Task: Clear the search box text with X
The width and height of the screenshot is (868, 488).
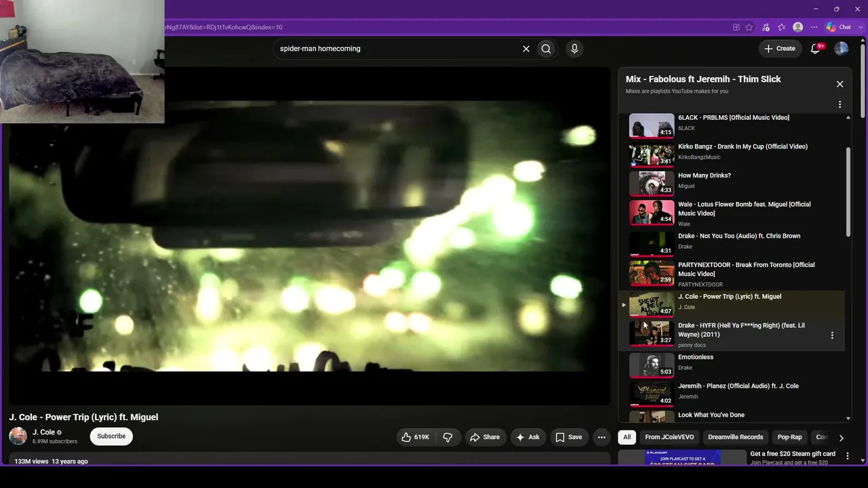Action: pos(526,49)
